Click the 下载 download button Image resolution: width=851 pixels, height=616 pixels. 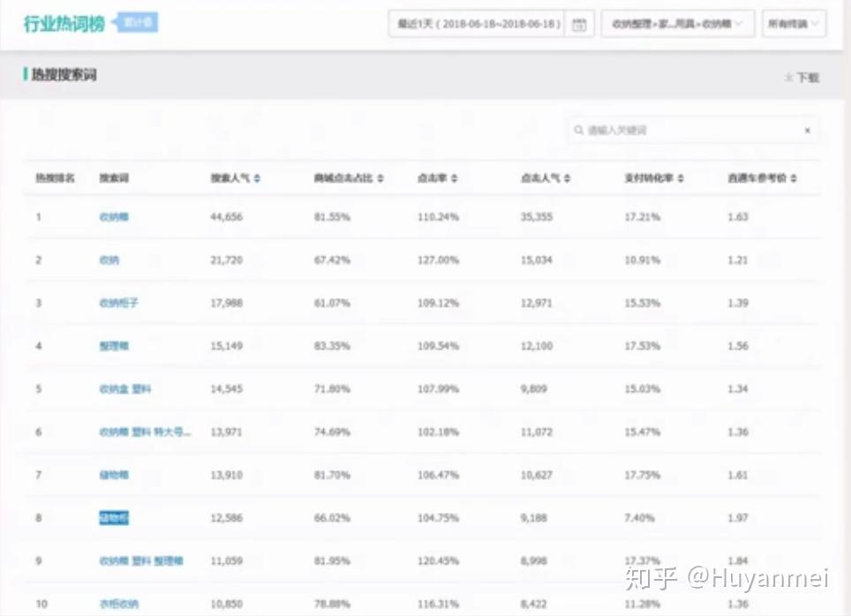click(802, 78)
